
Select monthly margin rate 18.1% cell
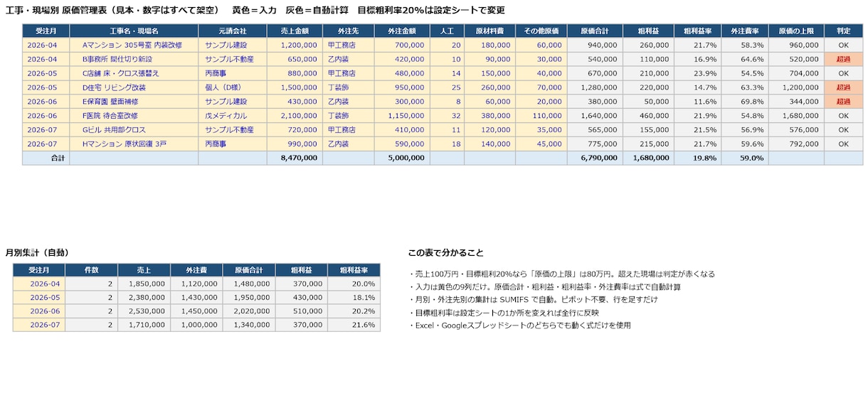pos(354,297)
